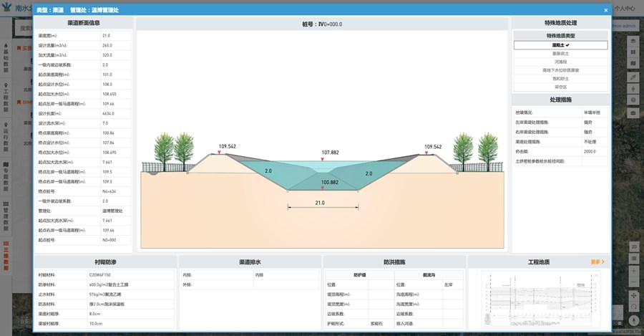The image size is (644, 336).
Task: Open the map icon in right toolbar
Action: 633,64
